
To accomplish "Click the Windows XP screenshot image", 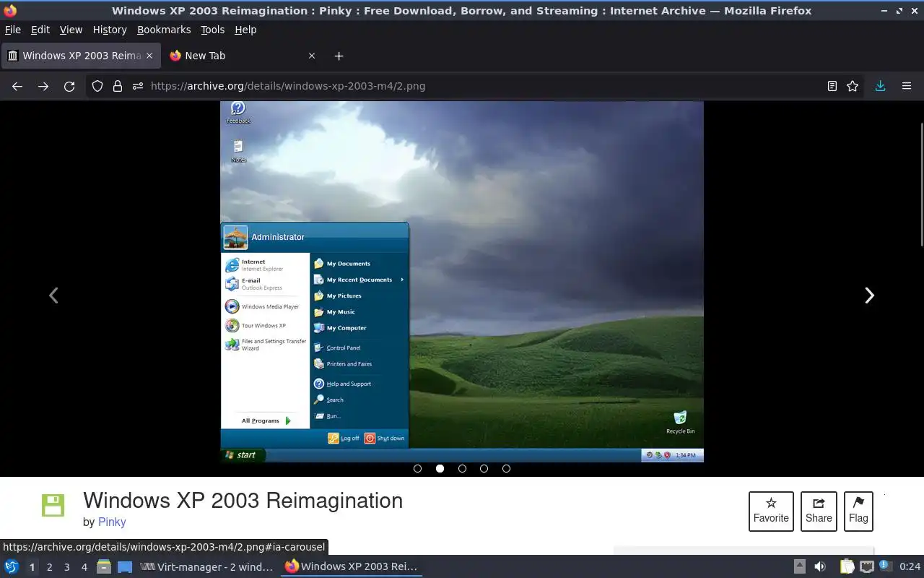I will point(462,282).
